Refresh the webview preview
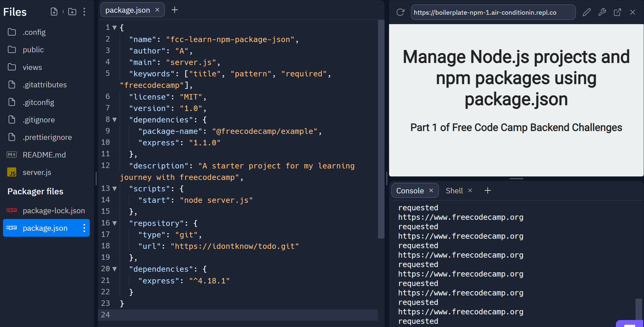 [400, 12]
